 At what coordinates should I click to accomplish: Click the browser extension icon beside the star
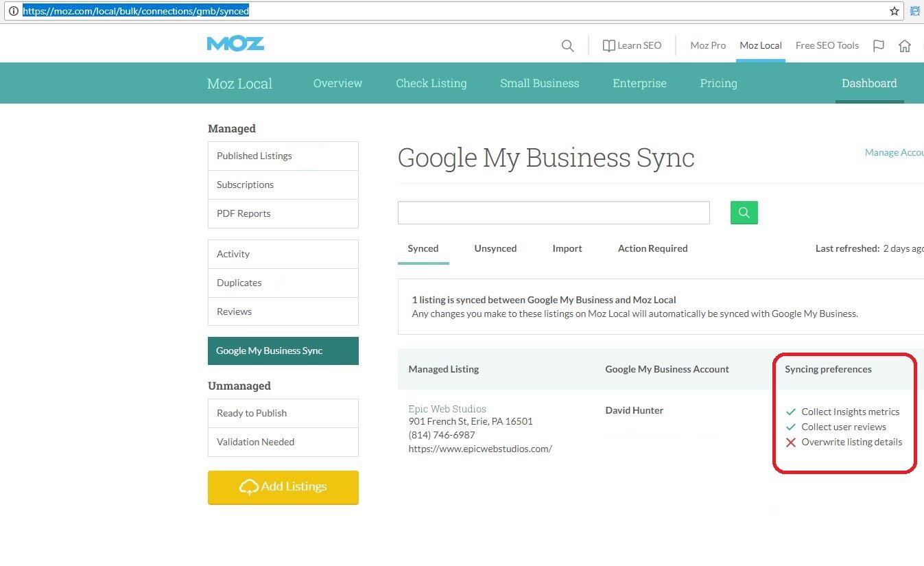coord(915,11)
